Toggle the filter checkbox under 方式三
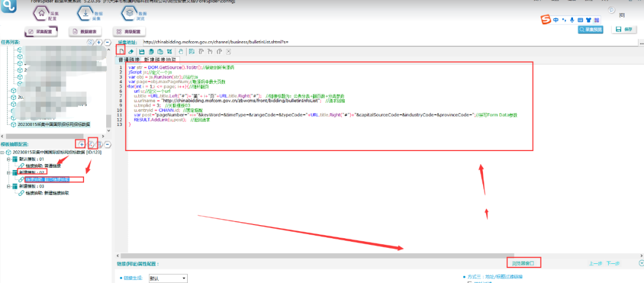The width and height of the screenshot is (644, 283). coord(471,282)
